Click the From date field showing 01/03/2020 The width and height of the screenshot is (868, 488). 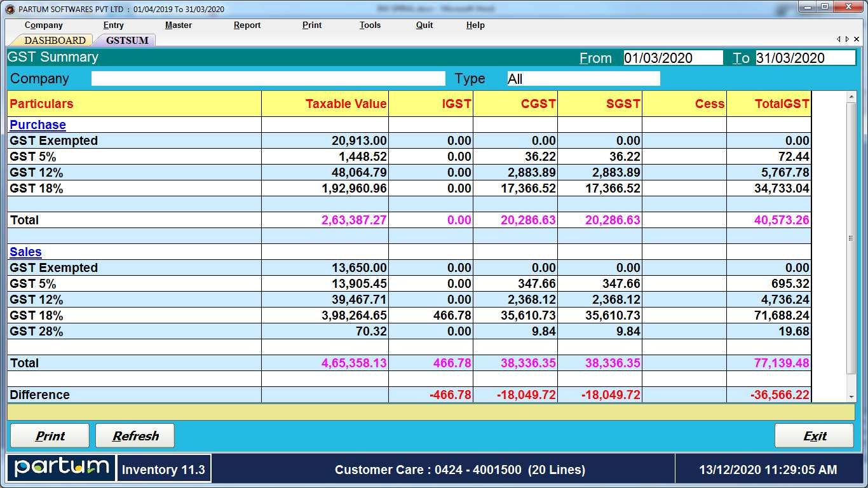click(674, 57)
